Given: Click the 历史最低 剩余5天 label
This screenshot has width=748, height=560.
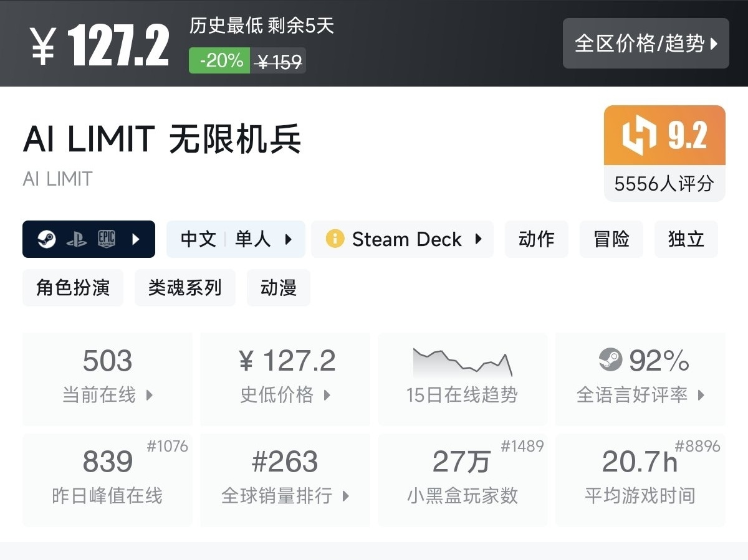Looking at the screenshot, I should point(262,26).
